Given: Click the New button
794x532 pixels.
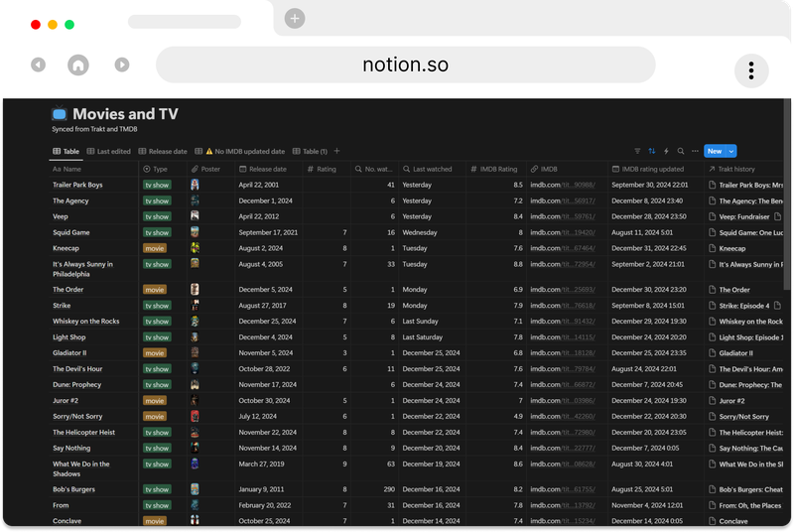Looking at the screenshot, I should [715, 151].
